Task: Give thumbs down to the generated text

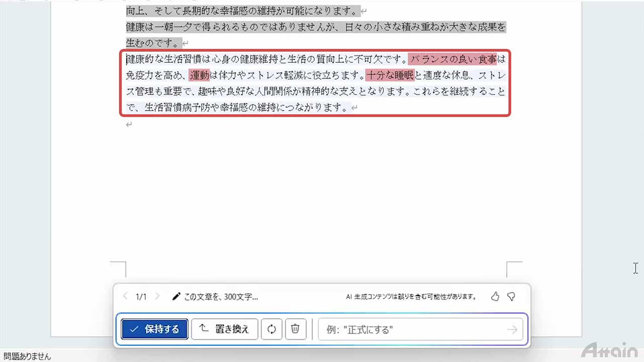Action: click(x=511, y=297)
